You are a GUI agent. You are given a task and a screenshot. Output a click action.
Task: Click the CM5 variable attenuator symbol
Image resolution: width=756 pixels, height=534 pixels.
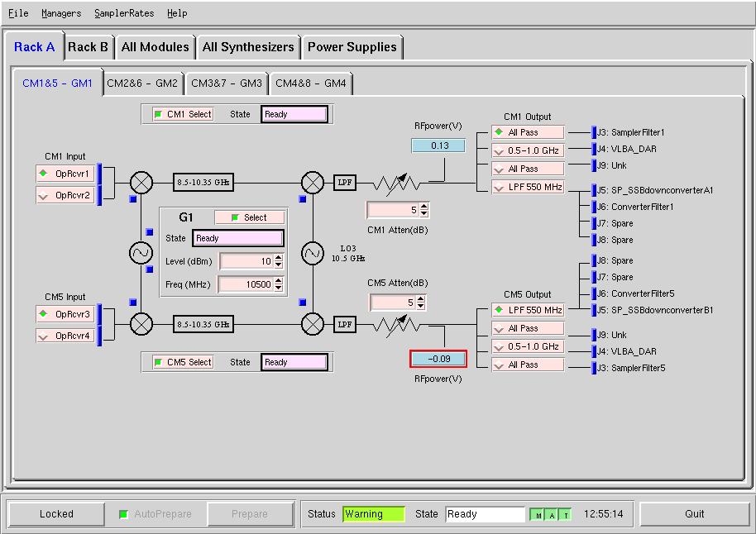pyautogui.click(x=397, y=327)
